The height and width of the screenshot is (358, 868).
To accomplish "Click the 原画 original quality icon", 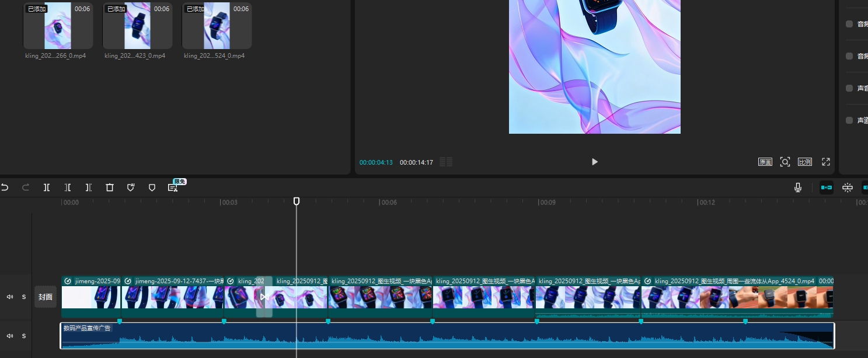I will pos(765,162).
